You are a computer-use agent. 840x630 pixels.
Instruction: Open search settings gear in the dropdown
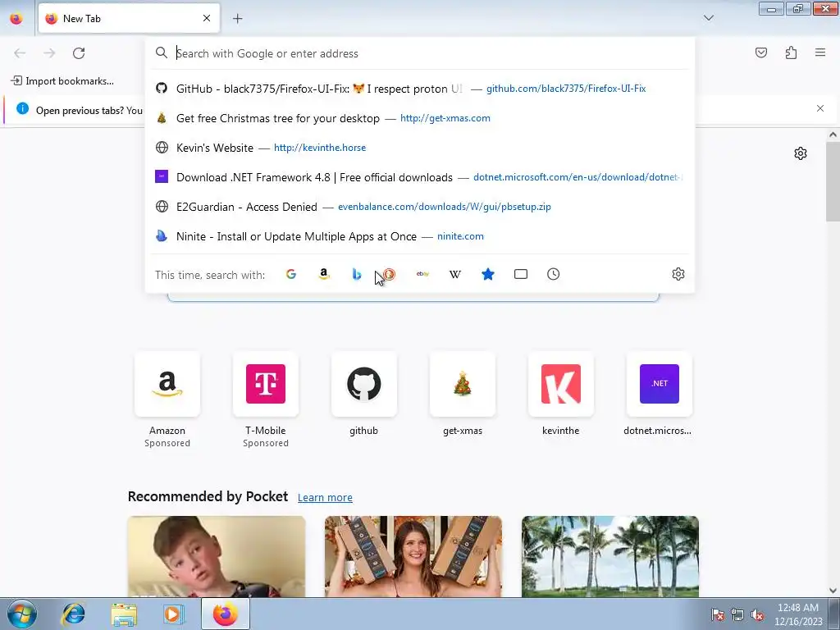pyautogui.click(x=678, y=274)
